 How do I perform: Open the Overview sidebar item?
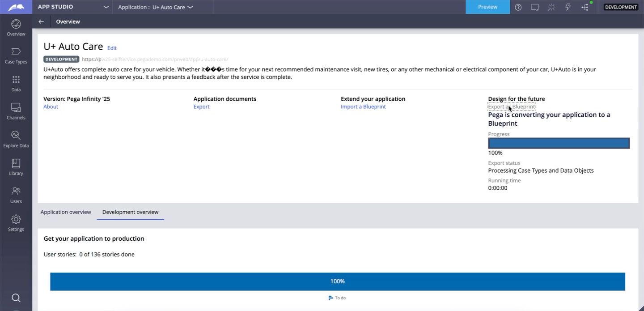[16, 28]
